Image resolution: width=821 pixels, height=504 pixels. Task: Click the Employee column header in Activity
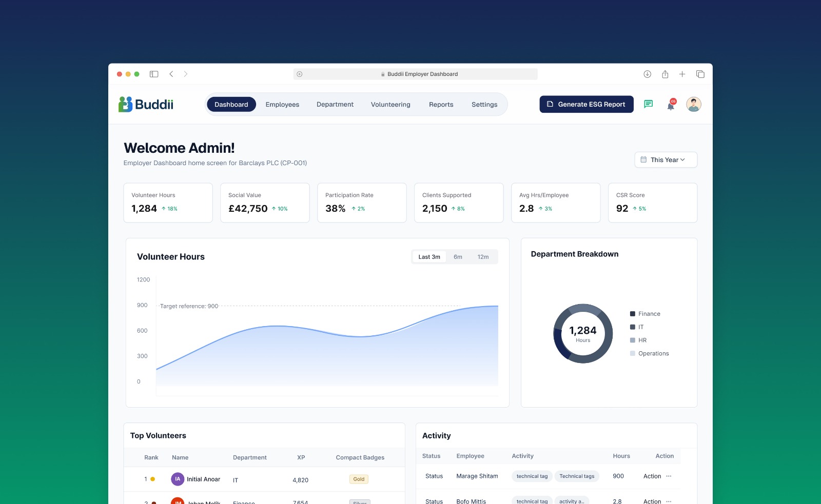470,456
